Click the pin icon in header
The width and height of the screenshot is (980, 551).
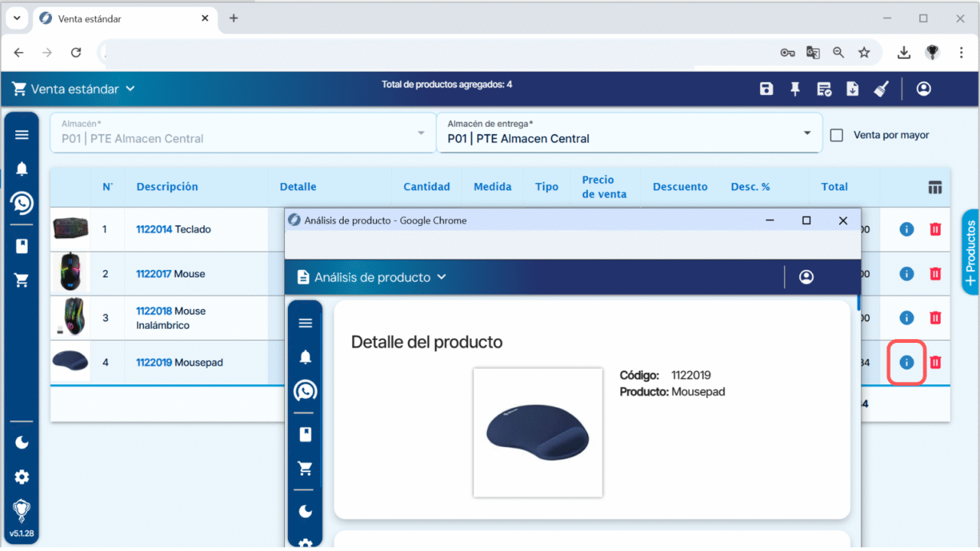tap(795, 89)
